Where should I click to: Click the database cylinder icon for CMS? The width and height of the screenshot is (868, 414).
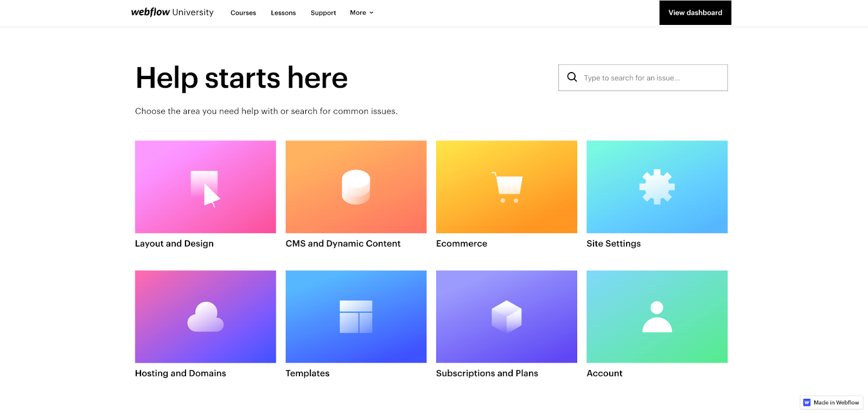pos(356,187)
